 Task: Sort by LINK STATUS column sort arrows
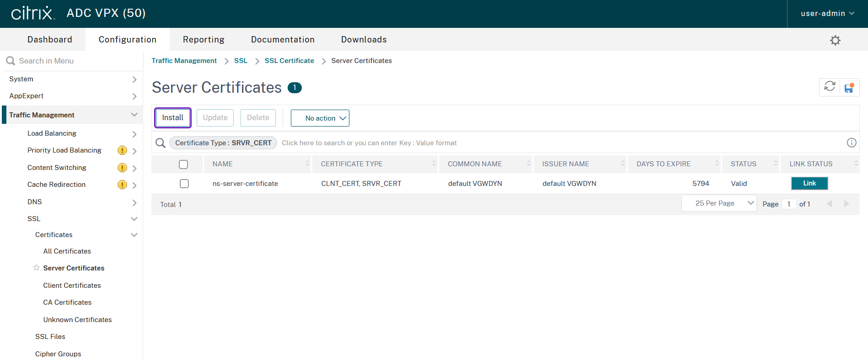coord(856,164)
